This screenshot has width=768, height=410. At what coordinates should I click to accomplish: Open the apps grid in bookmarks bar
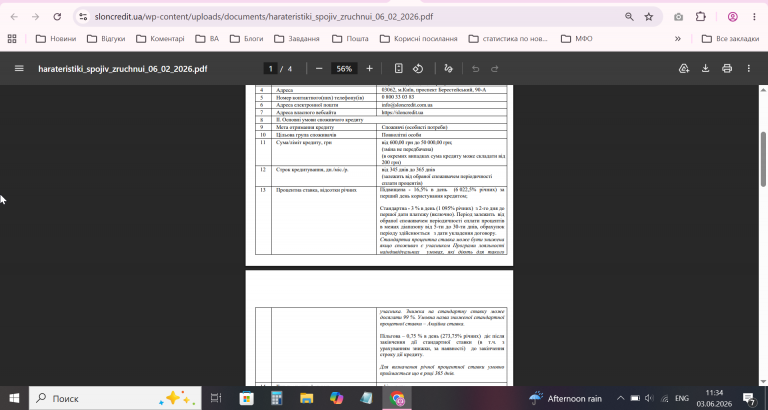click(x=12, y=39)
